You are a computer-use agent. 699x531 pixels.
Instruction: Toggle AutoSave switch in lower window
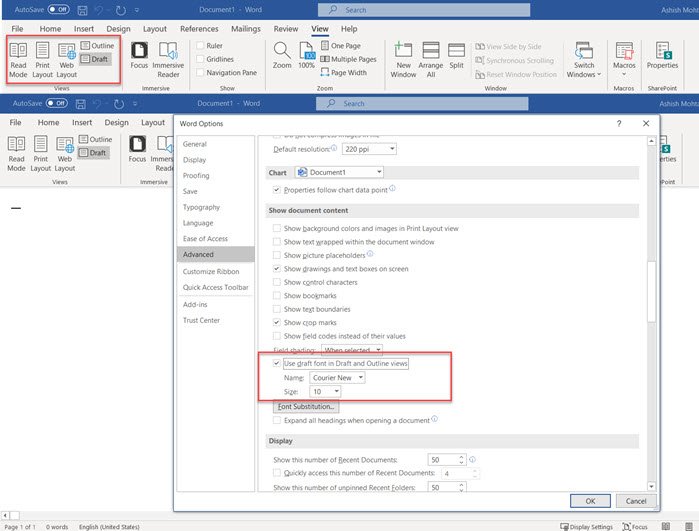click(57, 103)
